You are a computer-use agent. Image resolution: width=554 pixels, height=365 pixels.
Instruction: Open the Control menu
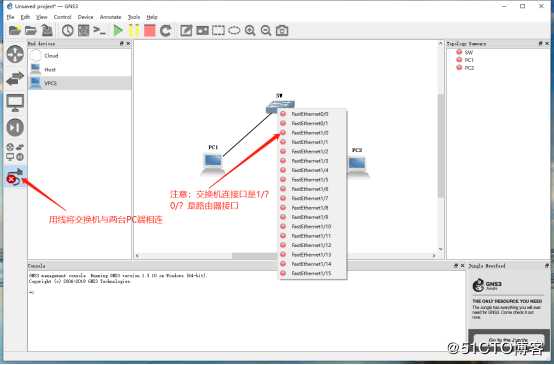pyautogui.click(x=63, y=17)
